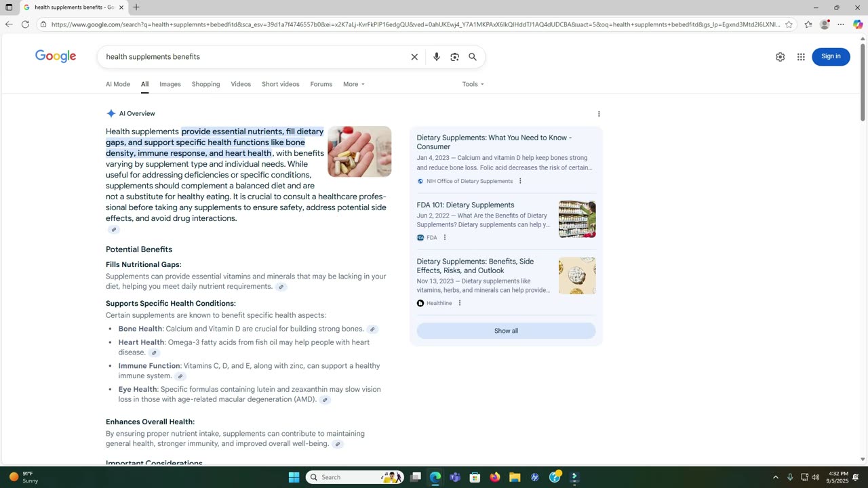Switch to Short videos tab
The height and width of the screenshot is (488, 868).
(x=280, y=84)
